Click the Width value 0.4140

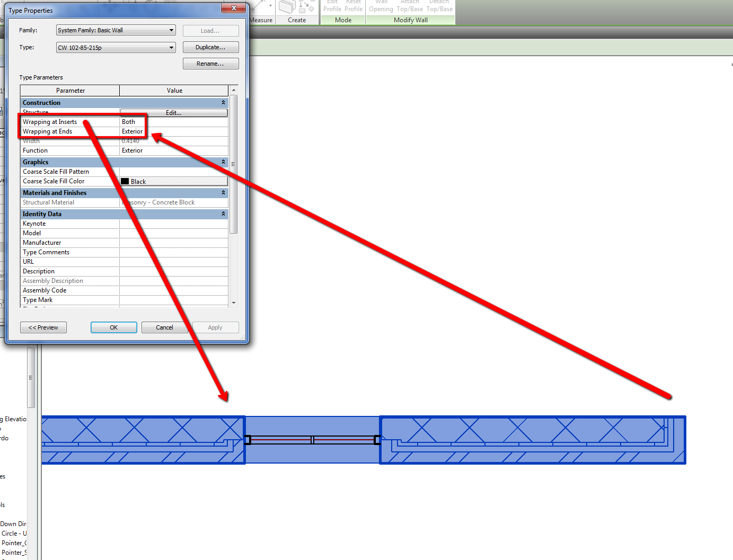coord(130,141)
